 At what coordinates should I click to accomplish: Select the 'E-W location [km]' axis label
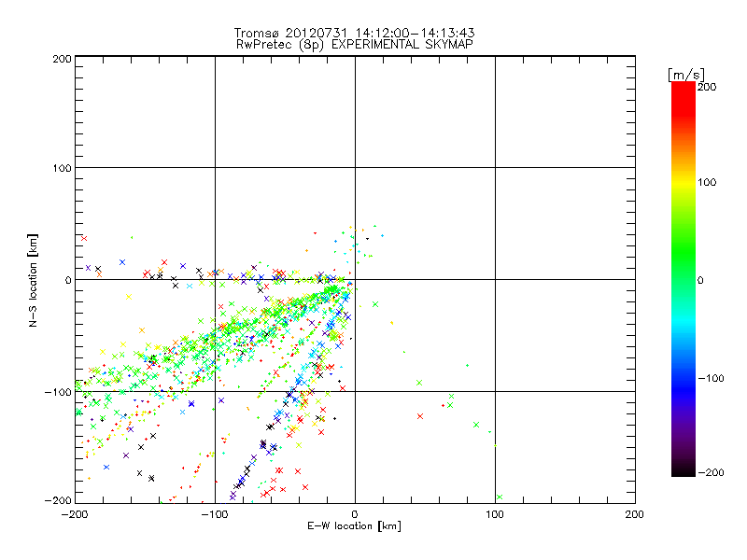(354, 526)
